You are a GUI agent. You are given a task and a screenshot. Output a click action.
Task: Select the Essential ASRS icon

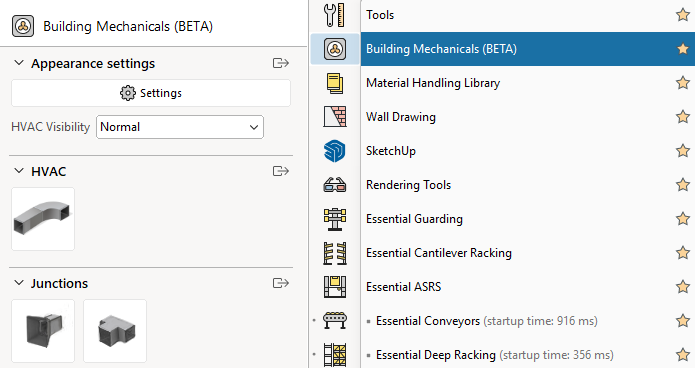335,287
